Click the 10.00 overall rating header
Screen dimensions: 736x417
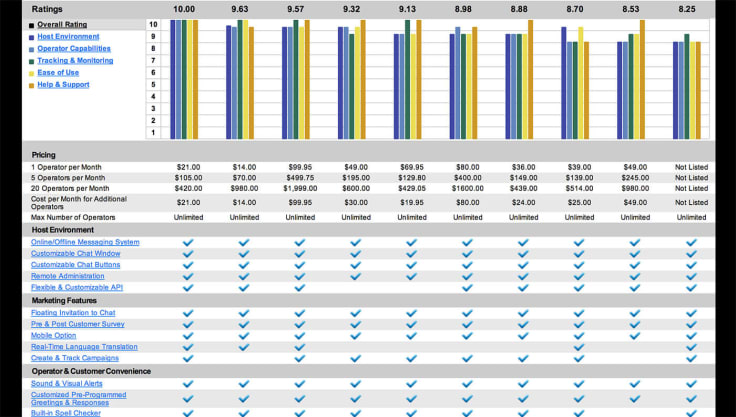(184, 9)
